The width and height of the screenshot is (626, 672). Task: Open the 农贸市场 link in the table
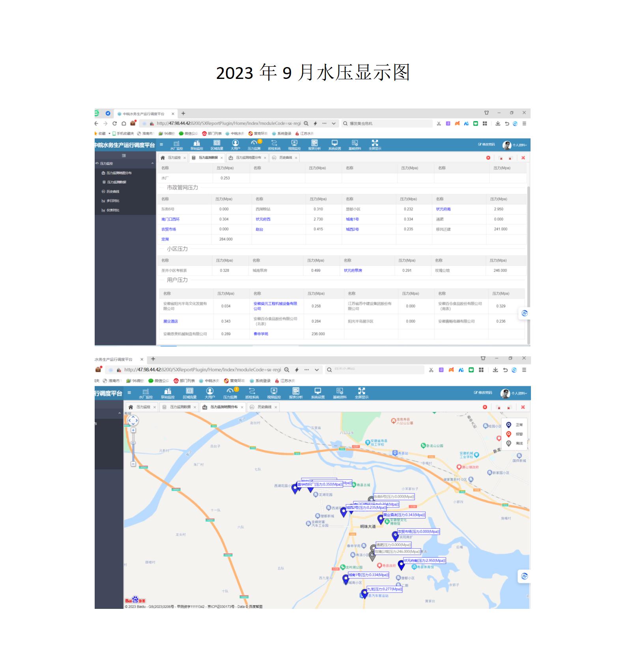(x=169, y=229)
